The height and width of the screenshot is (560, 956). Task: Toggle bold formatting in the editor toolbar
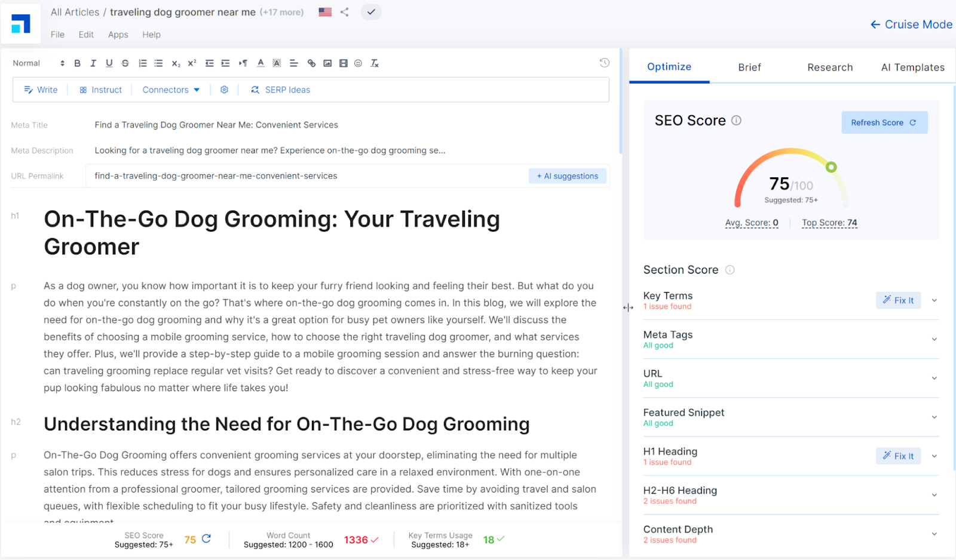77,63
